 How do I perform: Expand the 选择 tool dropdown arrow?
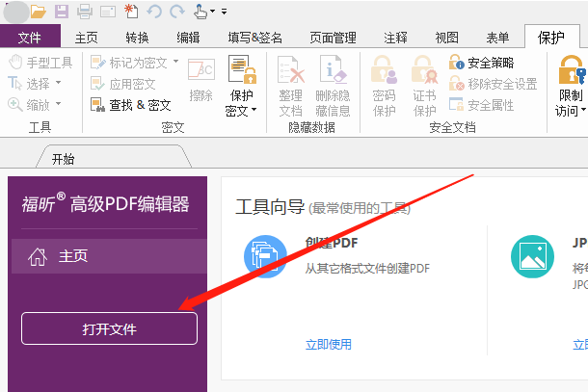58,82
